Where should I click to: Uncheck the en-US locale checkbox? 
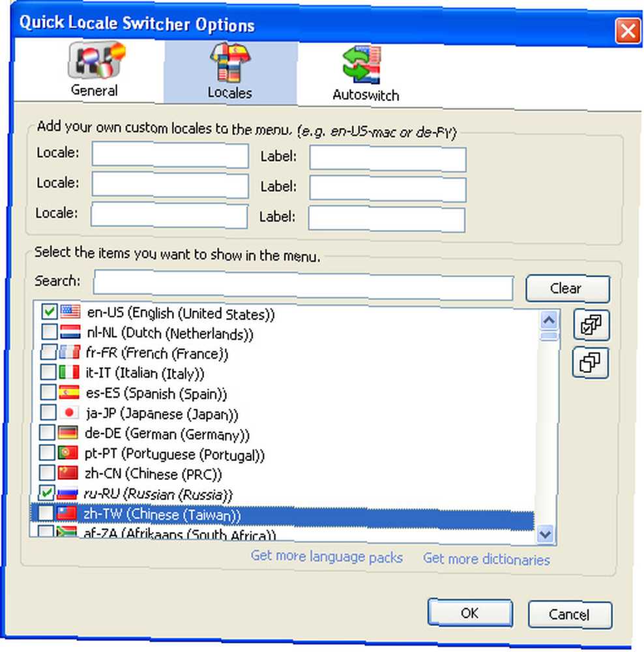coord(50,311)
